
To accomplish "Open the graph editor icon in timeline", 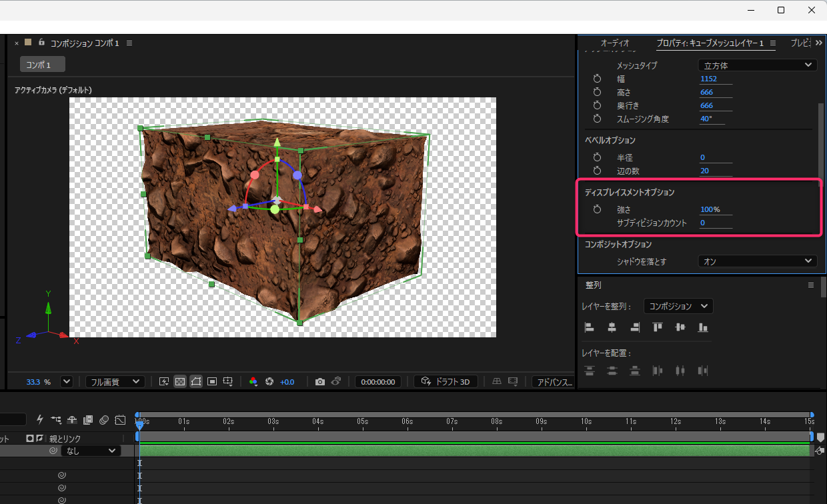I will point(120,419).
